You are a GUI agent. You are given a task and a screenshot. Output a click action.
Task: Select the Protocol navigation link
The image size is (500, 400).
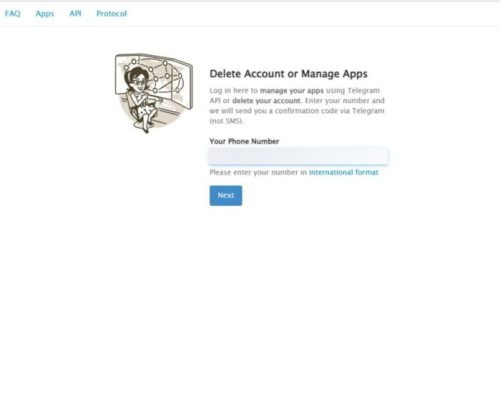coord(112,14)
